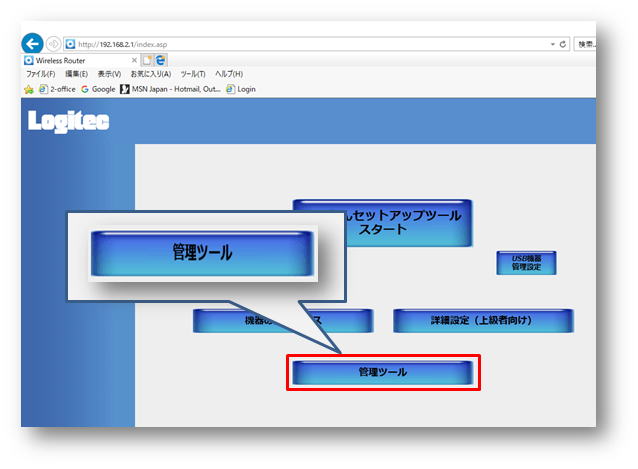This screenshot has width=638, height=469.
Task: Open the Google bookmark
Action: point(98,89)
